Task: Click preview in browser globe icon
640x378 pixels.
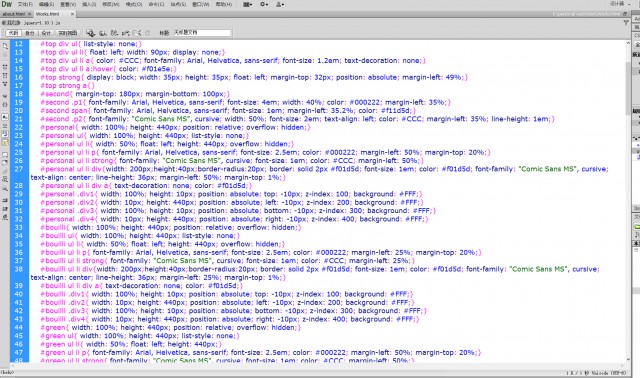Action: 102,33
